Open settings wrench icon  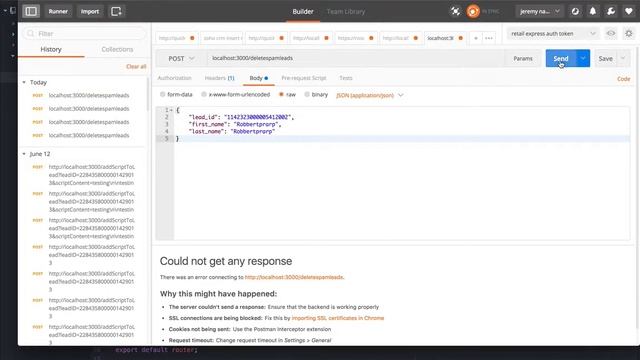611,11
